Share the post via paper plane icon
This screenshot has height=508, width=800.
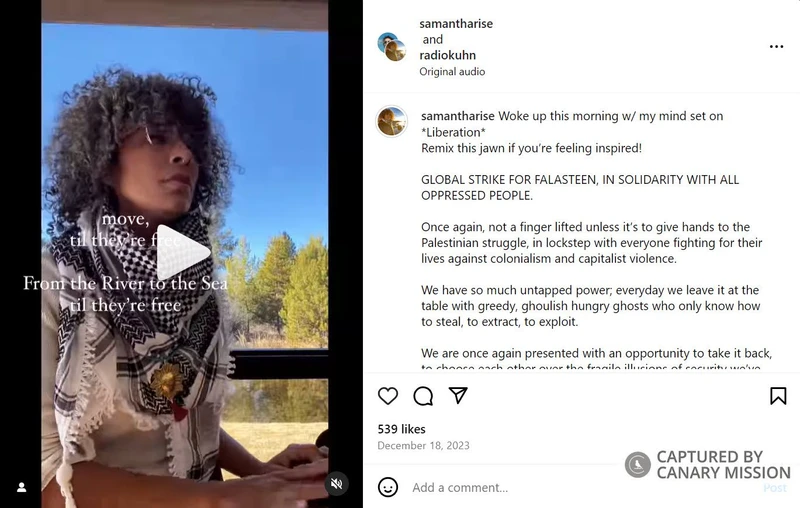click(458, 395)
